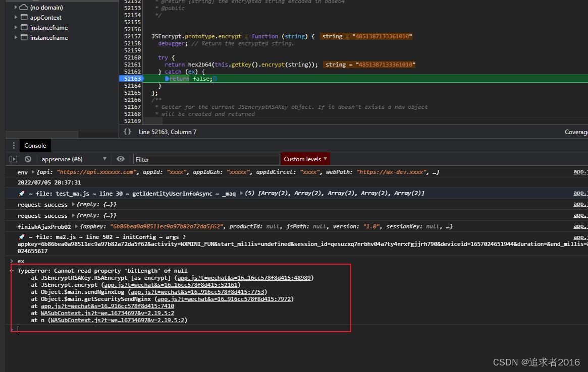Screen dimensions: 588x372
Task: Click line number 52157 in the gutter
Action: pos(132,36)
